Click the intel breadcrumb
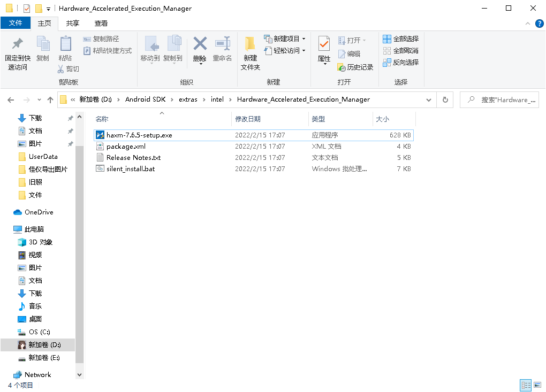 217,99
